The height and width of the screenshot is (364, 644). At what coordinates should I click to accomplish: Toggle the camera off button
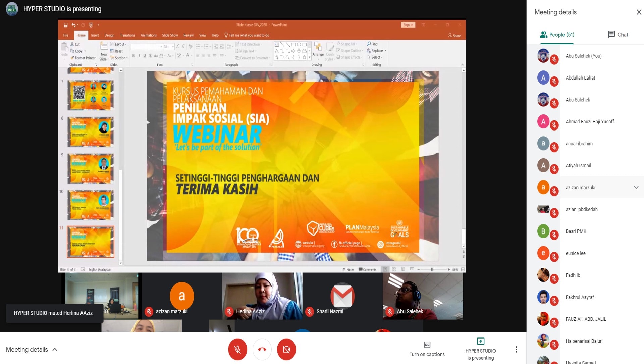[286, 349]
